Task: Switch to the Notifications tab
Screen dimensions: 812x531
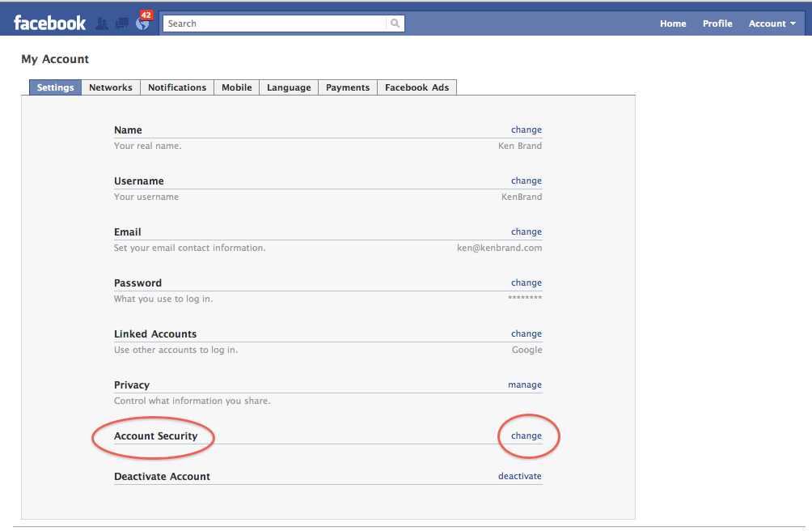Action: pyautogui.click(x=177, y=87)
